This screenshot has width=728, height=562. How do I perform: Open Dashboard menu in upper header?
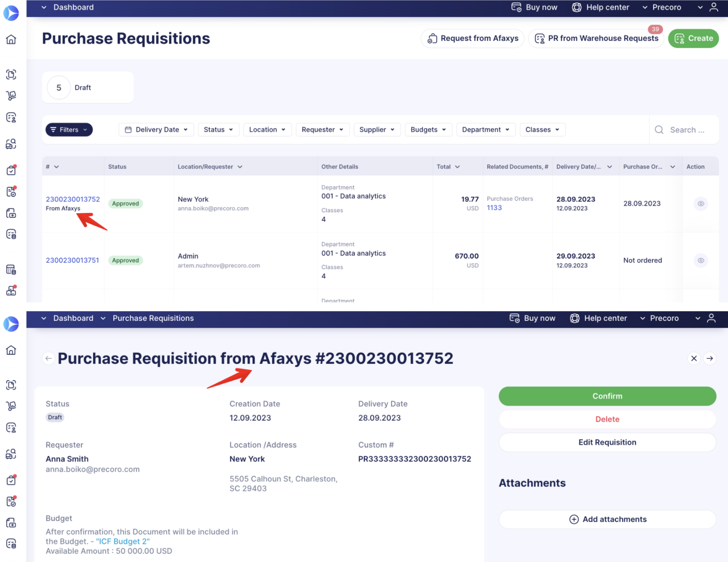pyautogui.click(x=68, y=7)
